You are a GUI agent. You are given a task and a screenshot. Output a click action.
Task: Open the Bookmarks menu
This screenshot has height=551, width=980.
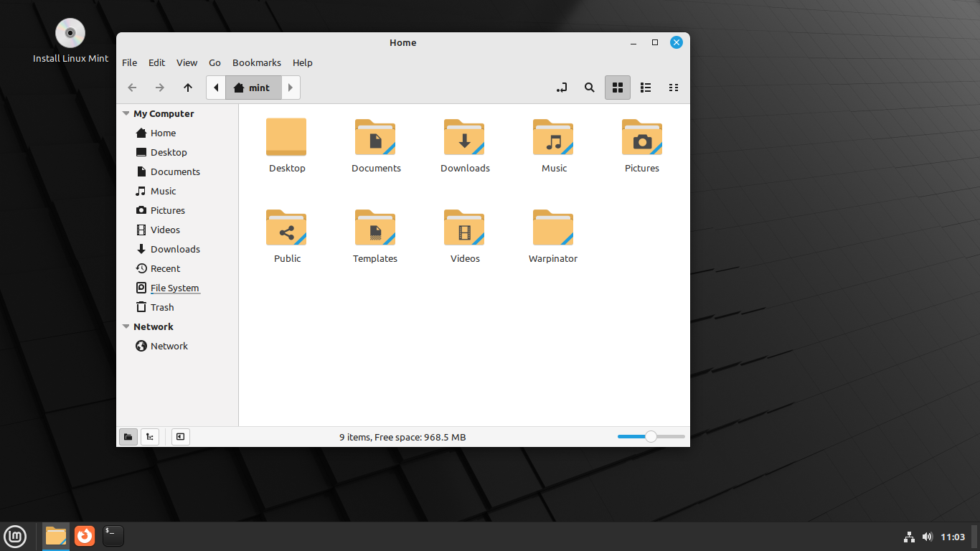[257, 62]
